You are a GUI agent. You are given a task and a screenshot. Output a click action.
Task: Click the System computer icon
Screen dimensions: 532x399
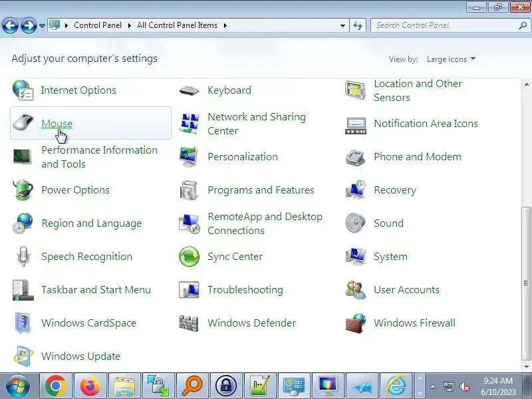(355, 257)
